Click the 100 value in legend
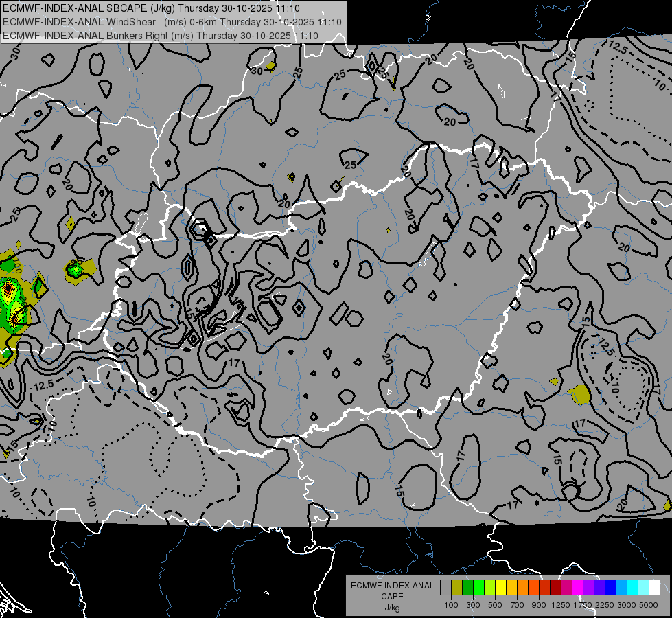Screen dimensions: 672x618 451,605
